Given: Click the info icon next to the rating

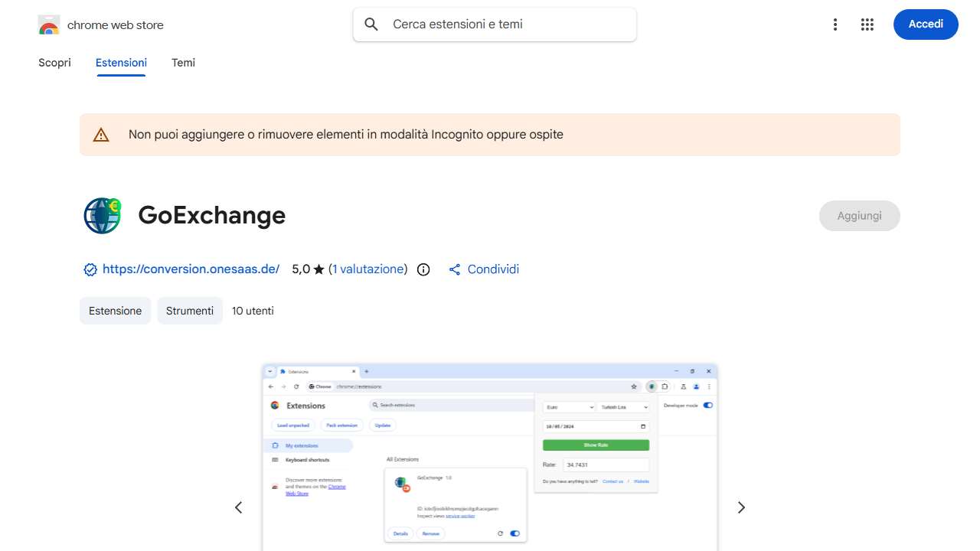Looking at the screenshot, I should point(423,269).
